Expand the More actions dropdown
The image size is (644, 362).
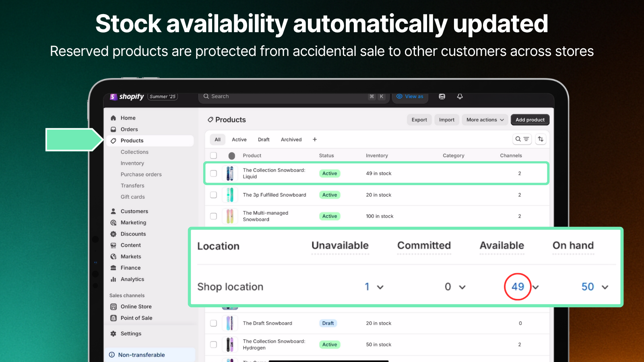[x=485, y=119]
